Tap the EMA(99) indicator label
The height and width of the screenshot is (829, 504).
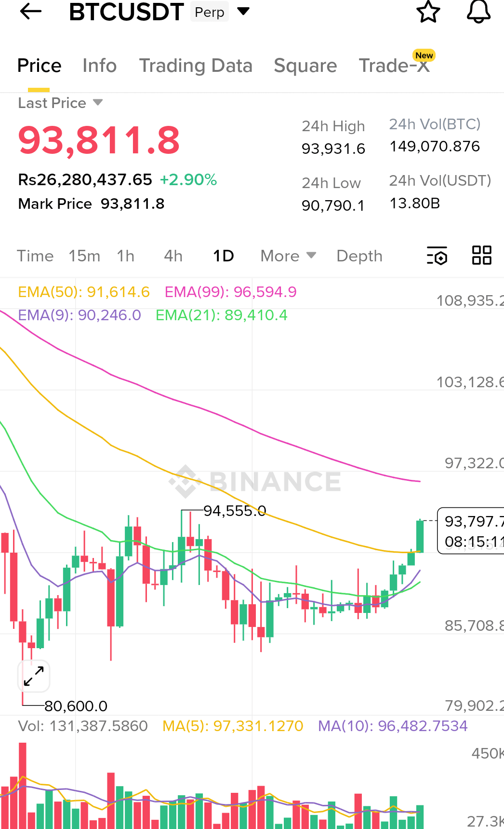tap(231, 292)
